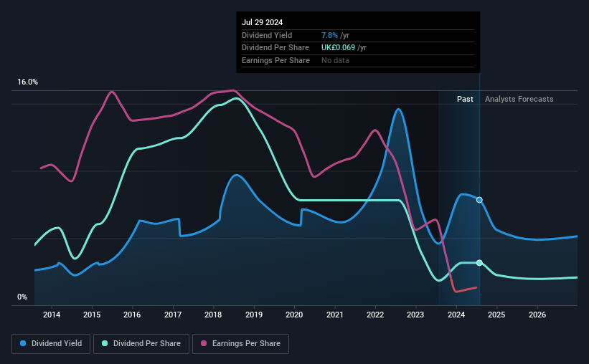Click the 2020 x-axis label
This screenshot has height=364, width=589.
pos(294,315)
